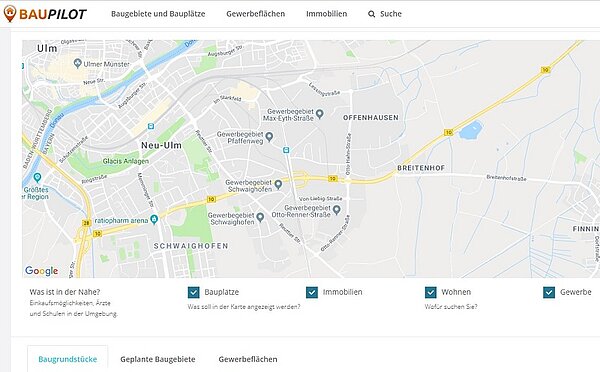Switch to Geplante Baugebiete tab

click(x=158, y=359)
